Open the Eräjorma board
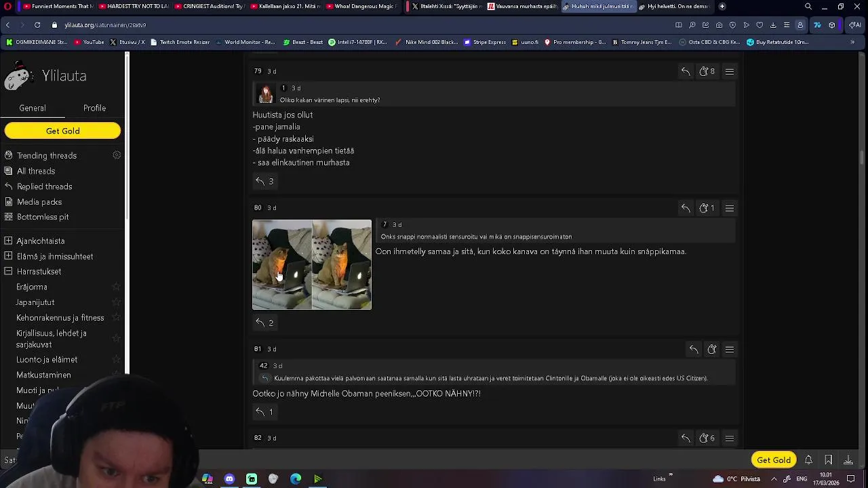868x488 pixels. click(x=32, y=287)
